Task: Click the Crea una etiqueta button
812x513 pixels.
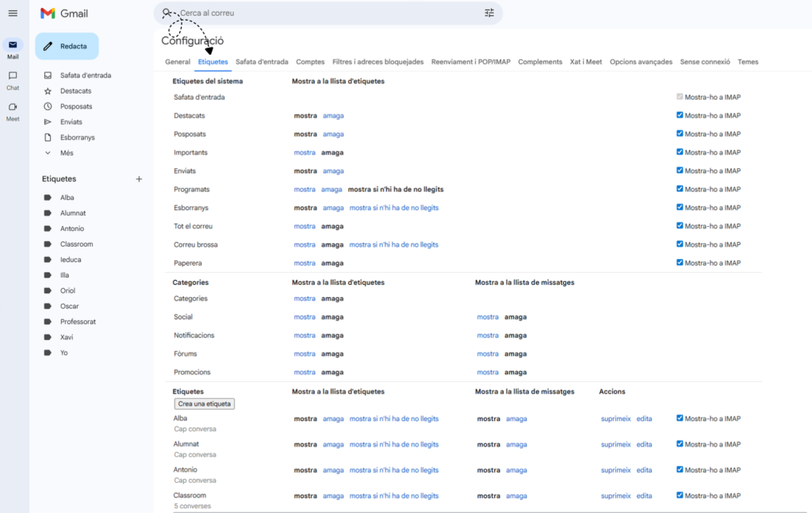Action: (x=205, y=404)
